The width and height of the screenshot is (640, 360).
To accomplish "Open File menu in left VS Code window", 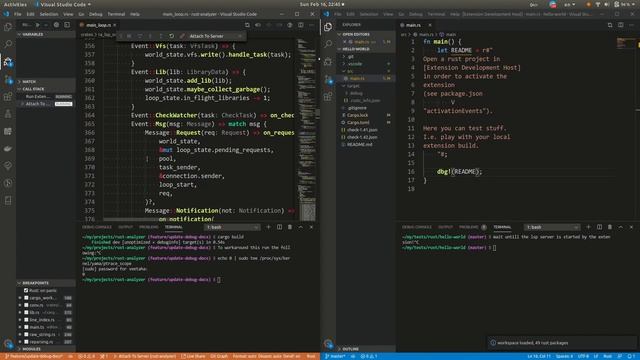I will (18, 14).
